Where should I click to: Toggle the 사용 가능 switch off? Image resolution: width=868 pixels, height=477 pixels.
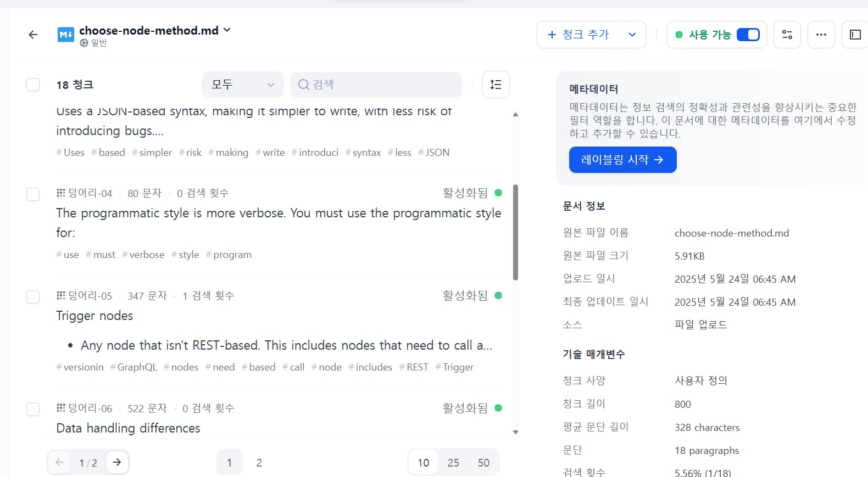(748, 35)
